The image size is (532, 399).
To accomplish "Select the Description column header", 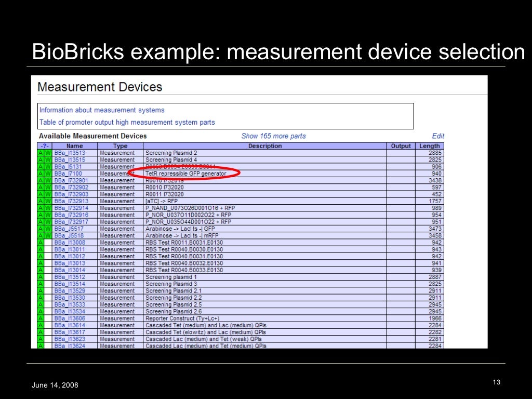I will 265,146.
